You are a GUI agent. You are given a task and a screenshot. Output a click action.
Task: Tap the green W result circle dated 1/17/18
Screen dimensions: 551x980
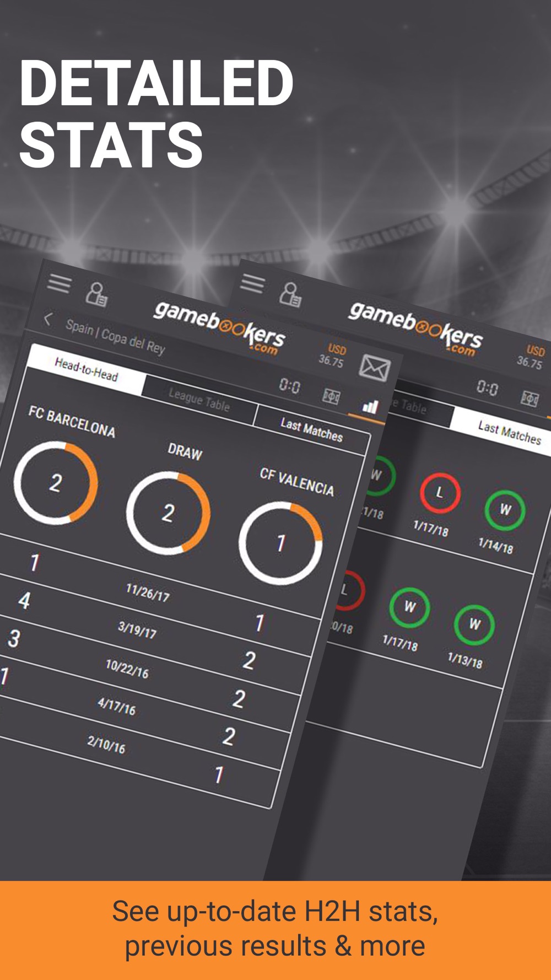pos(409,607)
